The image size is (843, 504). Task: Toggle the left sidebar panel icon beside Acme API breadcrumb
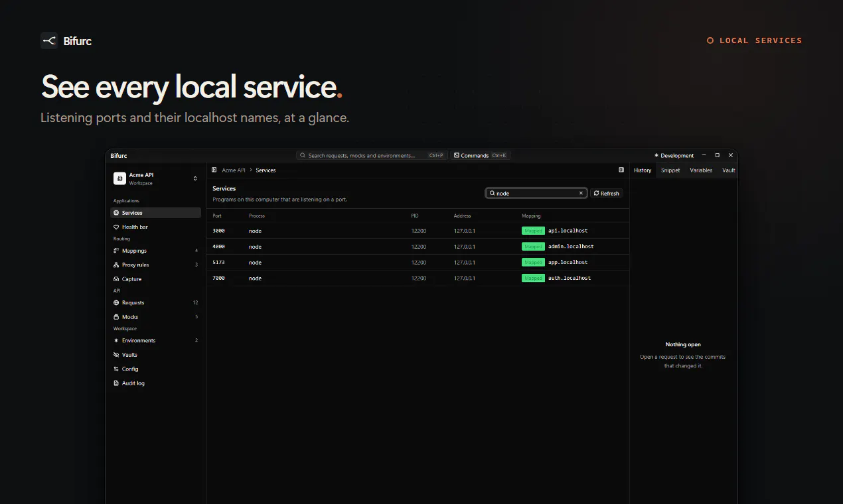coord(214,170)
